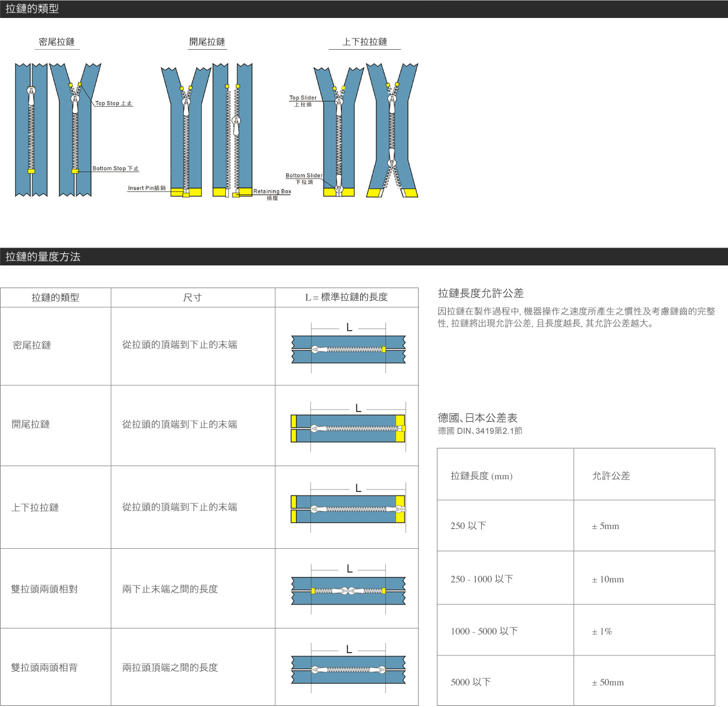Select the 上下拉拉鏈 diagram title
Screen dimensions: 728x707
(x=365, y=42)
